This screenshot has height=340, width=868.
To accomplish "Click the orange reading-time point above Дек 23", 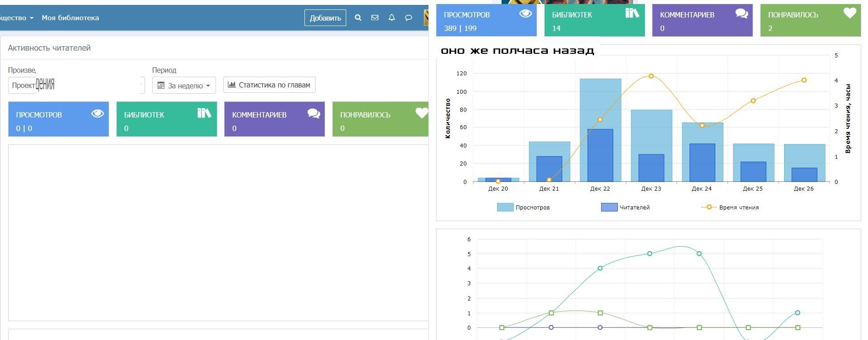I will 651,76.
